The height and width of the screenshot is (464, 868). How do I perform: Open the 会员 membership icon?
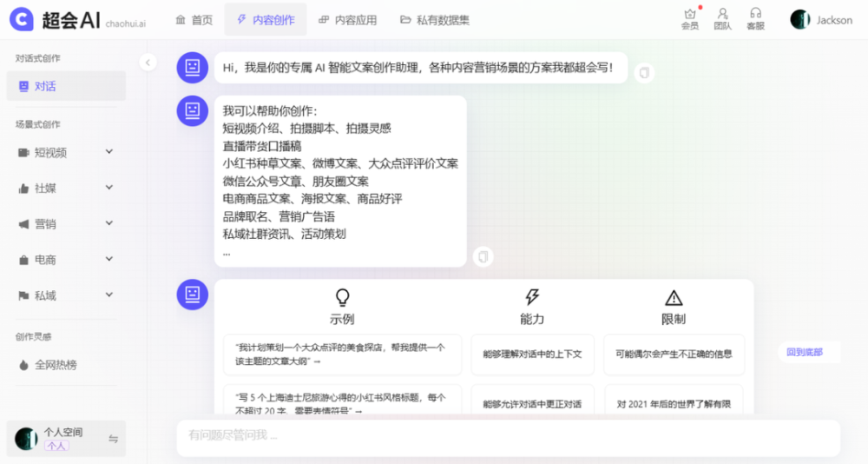pos(690,19)
